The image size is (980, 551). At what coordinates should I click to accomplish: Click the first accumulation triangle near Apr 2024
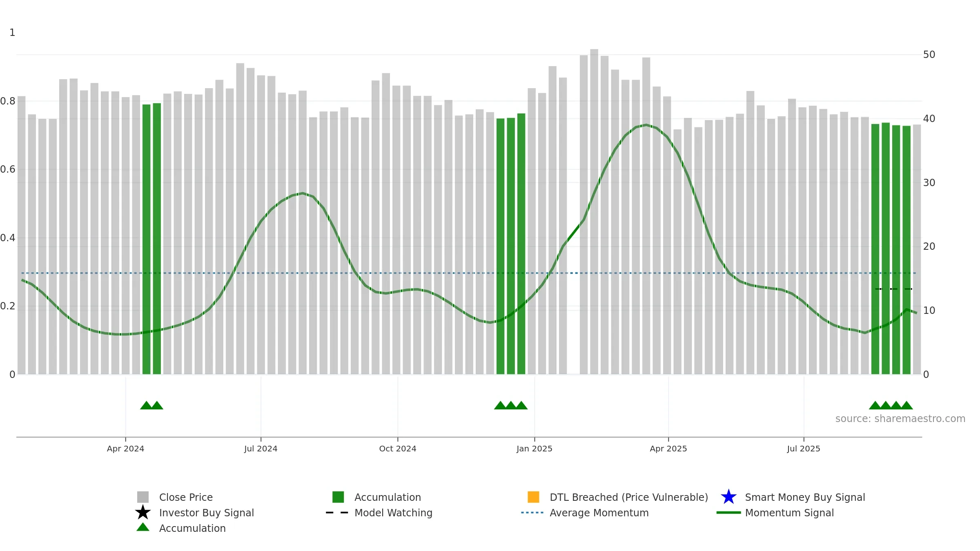pos(146,405)
